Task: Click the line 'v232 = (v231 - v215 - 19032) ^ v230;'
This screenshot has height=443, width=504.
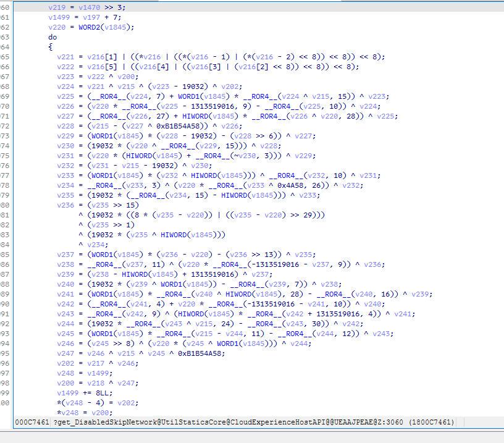Action: point(135,166)
